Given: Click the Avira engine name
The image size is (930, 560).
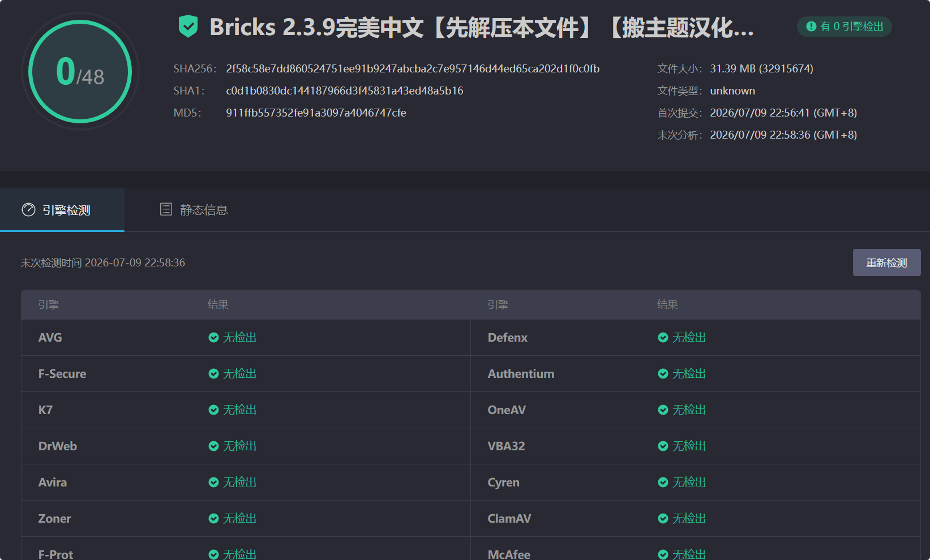Looking at the screenshot, I should click(x=53, y=483).
